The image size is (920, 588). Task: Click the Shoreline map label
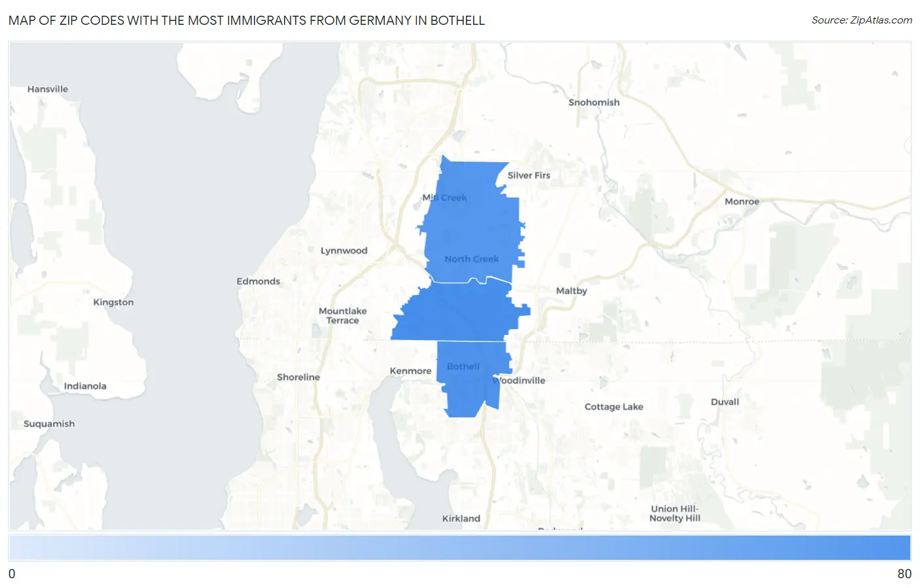coord(298,377)
